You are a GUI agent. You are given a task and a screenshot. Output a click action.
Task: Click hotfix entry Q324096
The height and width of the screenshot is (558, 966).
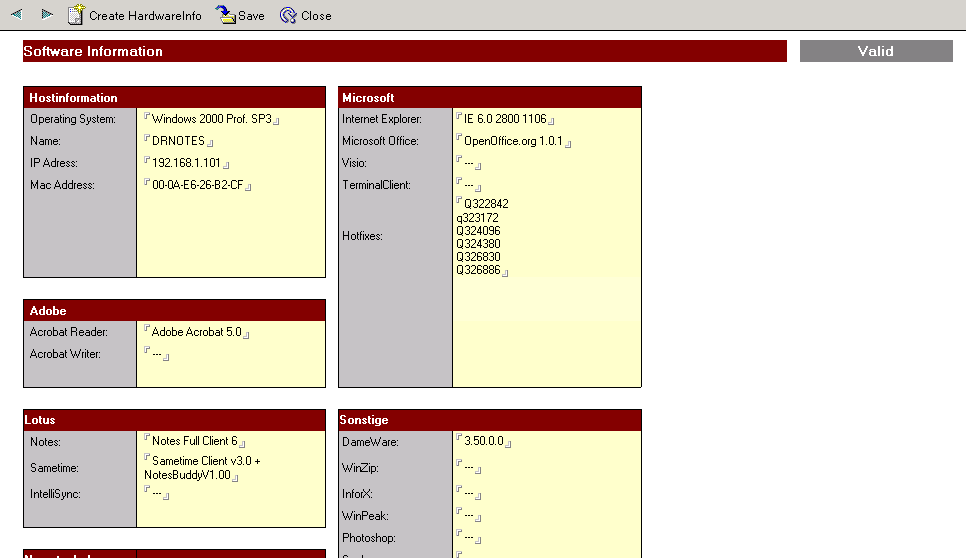pos(478,231)
